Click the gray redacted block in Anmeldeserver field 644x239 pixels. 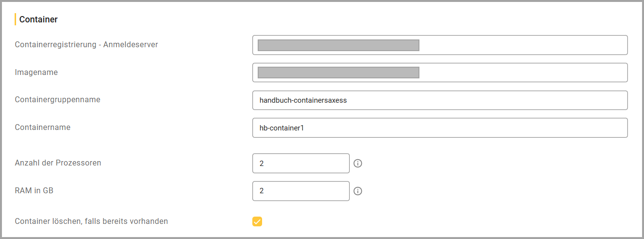[338, 45]
